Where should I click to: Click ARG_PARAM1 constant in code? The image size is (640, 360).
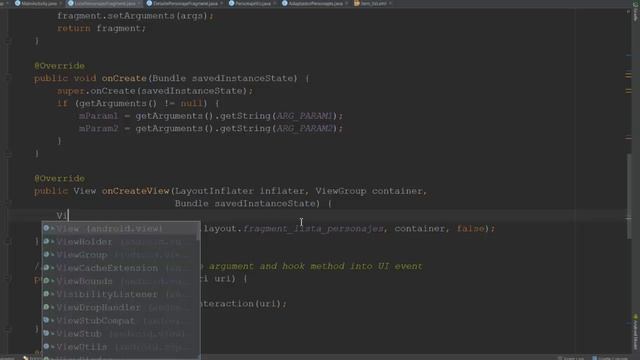click(x=304, y=116)
